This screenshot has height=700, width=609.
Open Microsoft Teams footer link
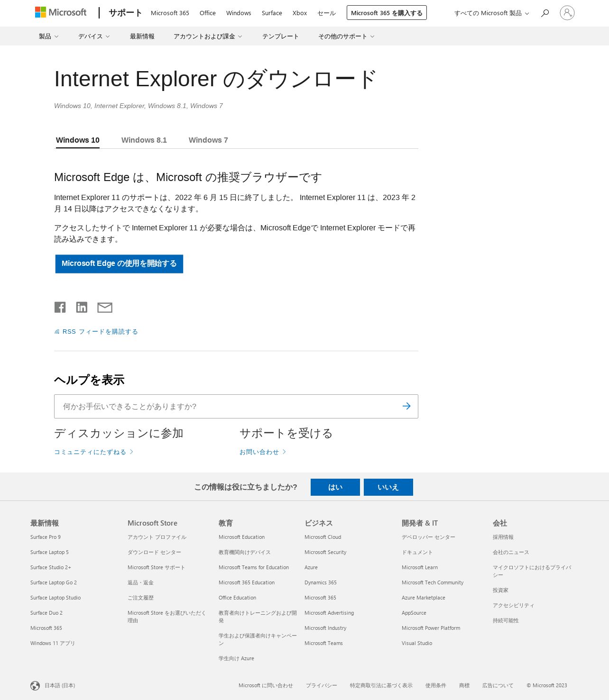coord(323,643)
